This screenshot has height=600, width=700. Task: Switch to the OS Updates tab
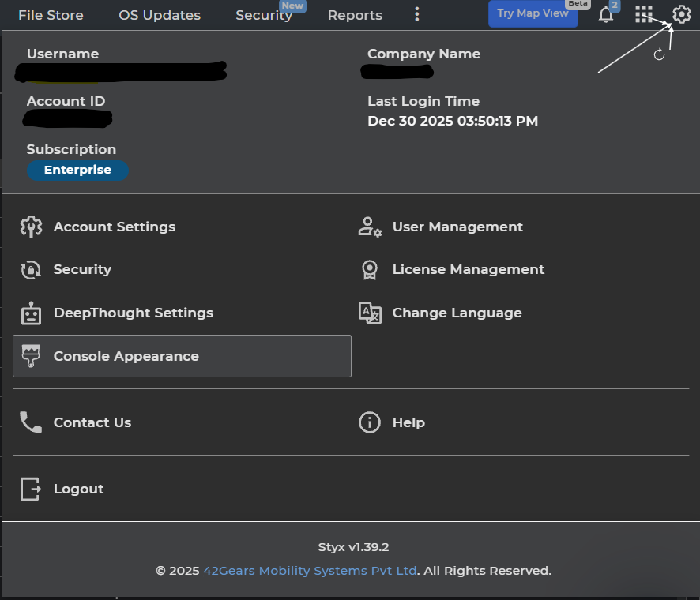point(160,15)
